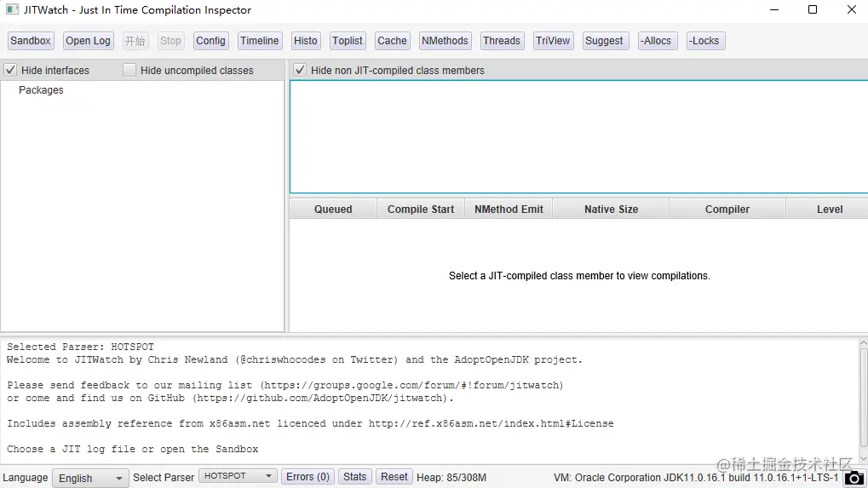Click the empty class members list pane
Image resolution: width=868 pixels, height=488 pixels.
(x=579, y=137)
